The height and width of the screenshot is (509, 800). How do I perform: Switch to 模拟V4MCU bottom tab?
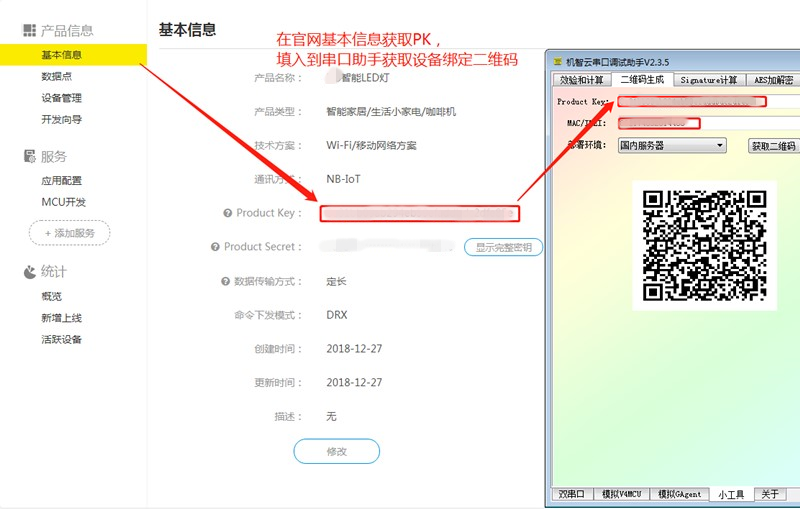(623, 494)
